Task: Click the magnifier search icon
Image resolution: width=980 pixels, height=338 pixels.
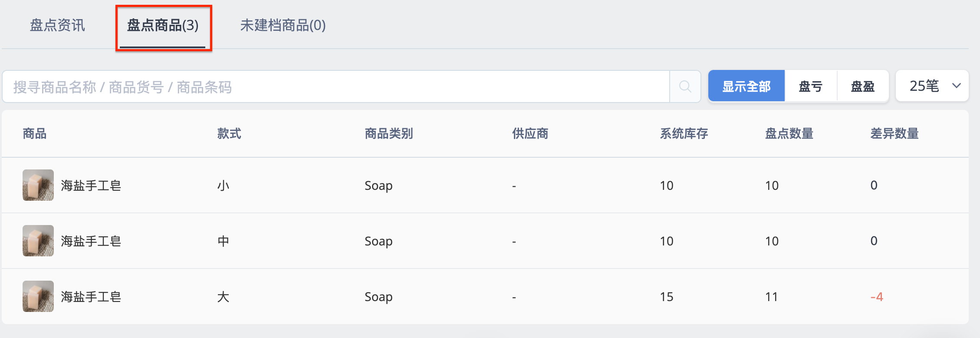Action: coord(685,86)
